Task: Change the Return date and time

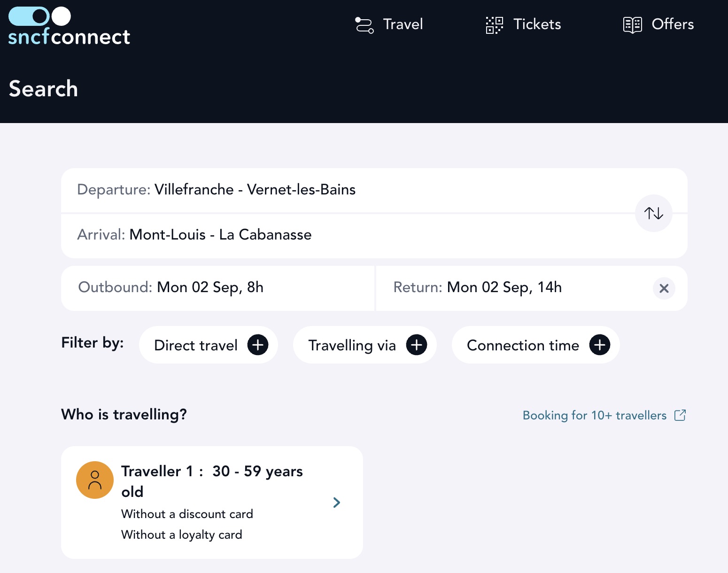Action: coord(514,288)
